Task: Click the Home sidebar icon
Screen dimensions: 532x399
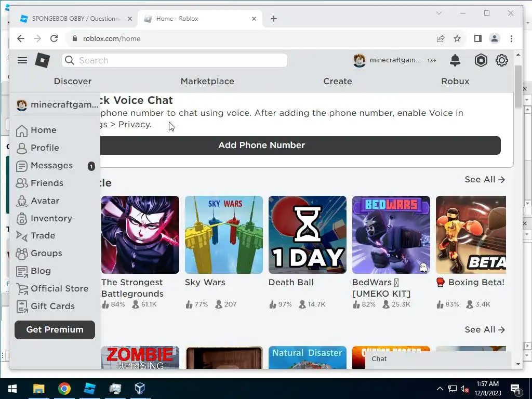Action: pos(22,130)
